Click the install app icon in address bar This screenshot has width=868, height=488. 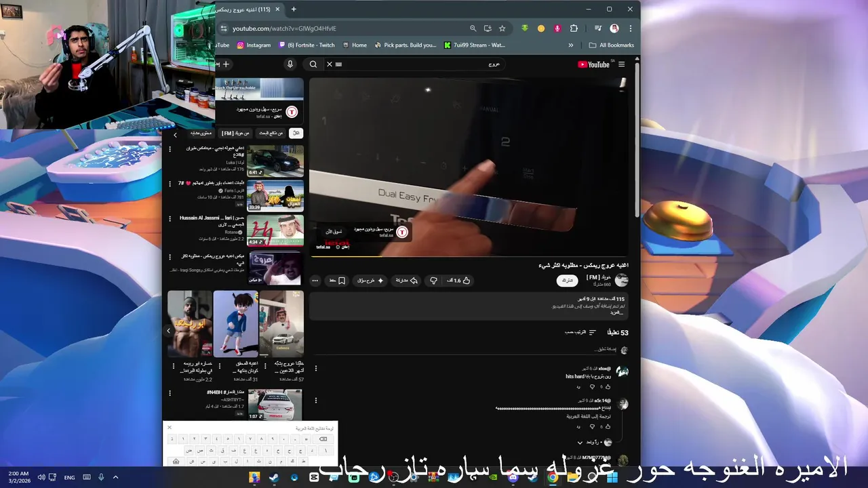point(488,28)
